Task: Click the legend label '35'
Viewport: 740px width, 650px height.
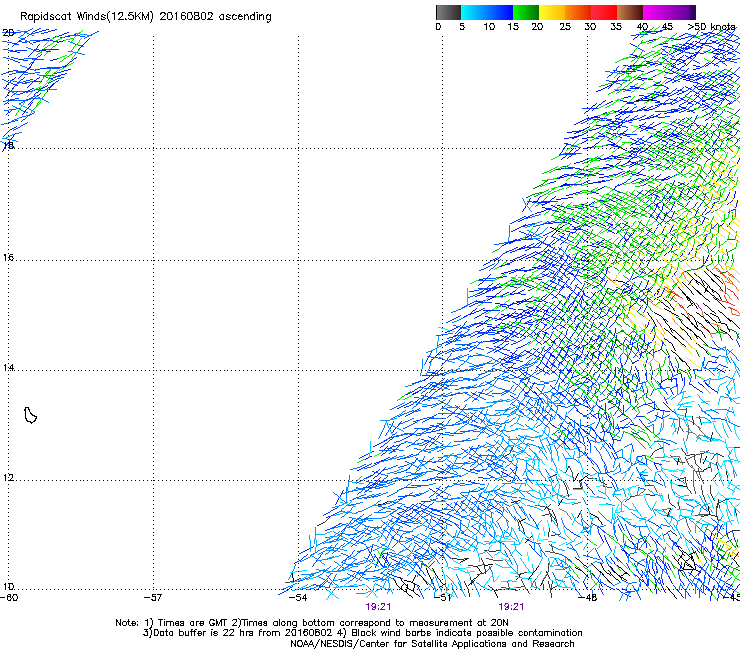Action: click(616, 27)
